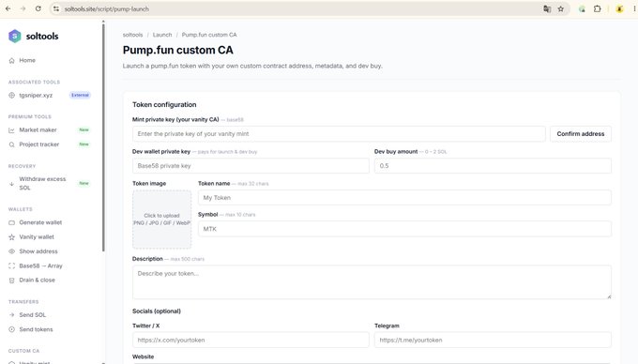The width and height of the screenshot is (638, 364).
Task: Reload the page with refresh icon
Action: point(38,8)
